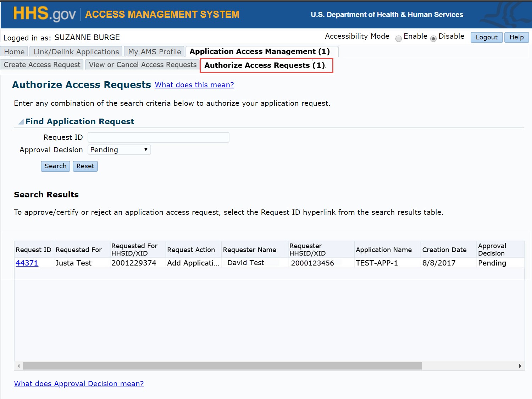This screenshot has height=399, width=532.
Task: Open 'What does Approval Decision mean?' link
Action: [79, 384]
